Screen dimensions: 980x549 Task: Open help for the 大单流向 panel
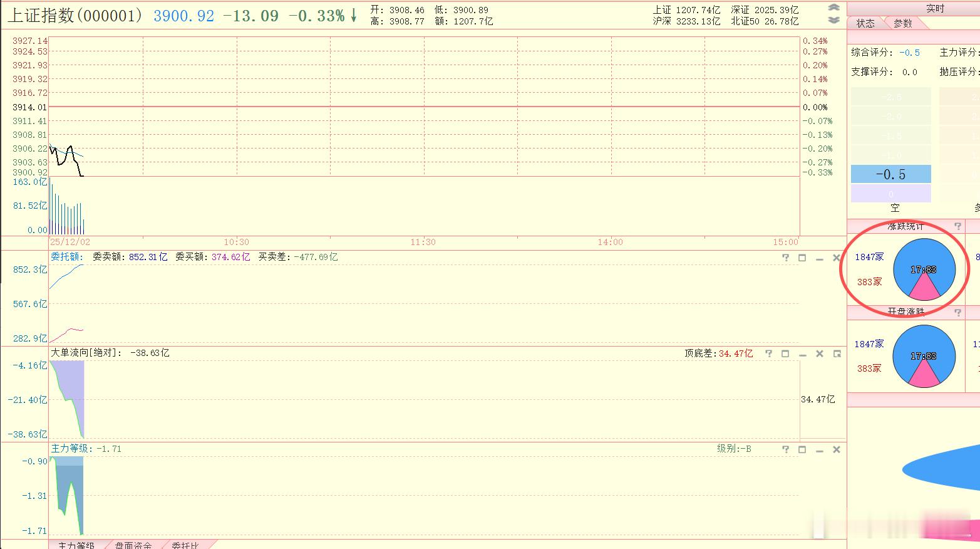[x=768, y=353]
